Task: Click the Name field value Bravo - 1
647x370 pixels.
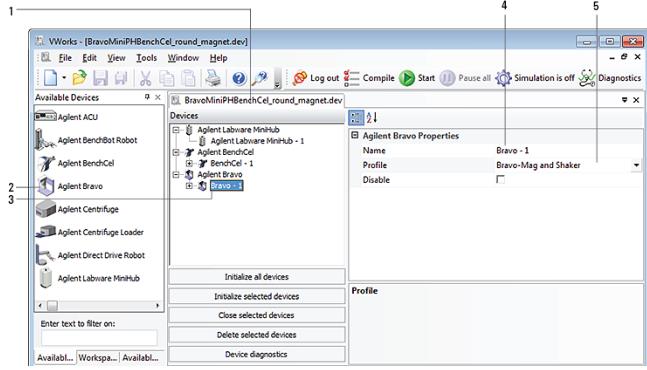Action: (x=512, y=150)
